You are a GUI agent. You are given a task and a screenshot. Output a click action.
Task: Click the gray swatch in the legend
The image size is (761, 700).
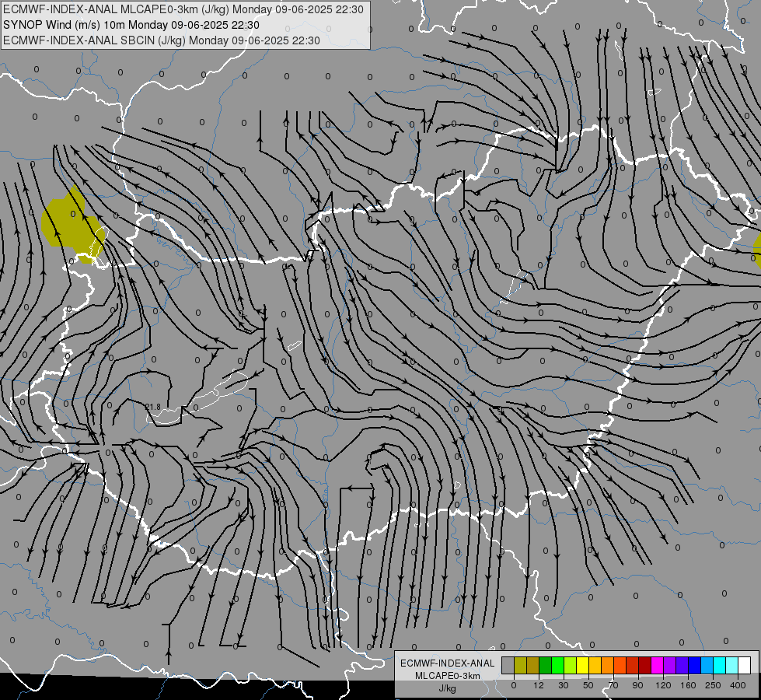pos(508,665)
